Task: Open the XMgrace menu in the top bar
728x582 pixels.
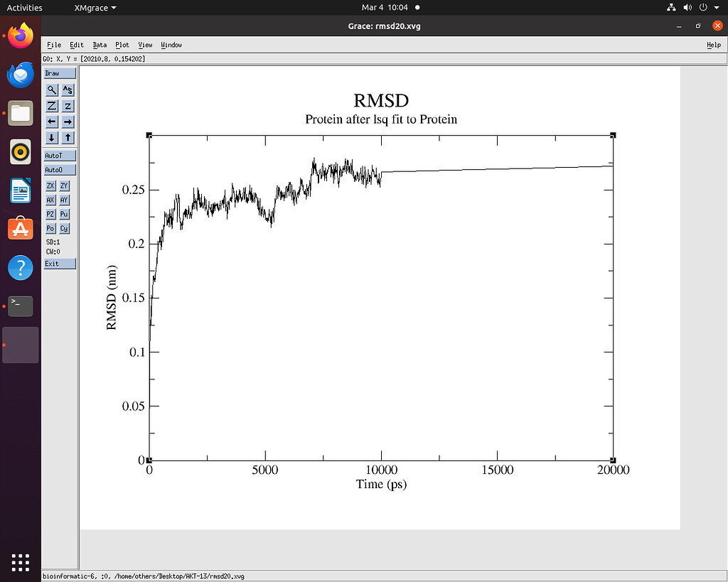Action: [90, 8]
